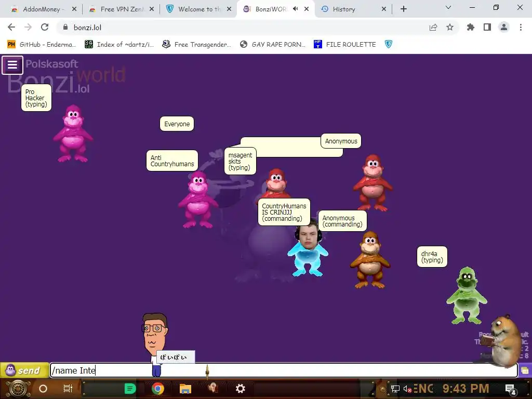The image size is (532, 399).
Task: Click the blue Bonzi with human face
Action: tap(308, 248)
